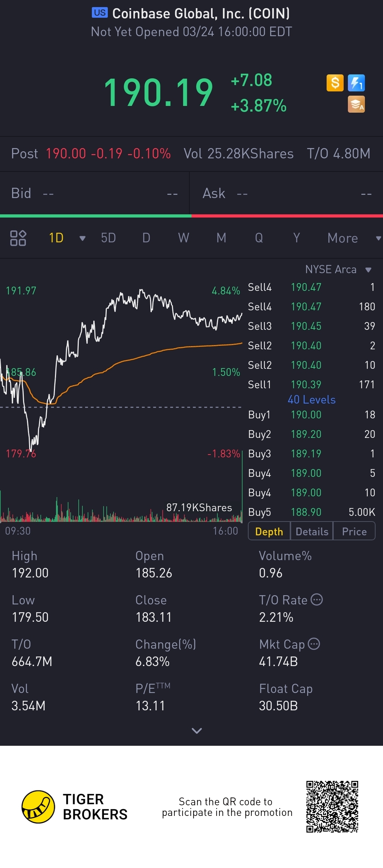
Task: Tap the Sell4 row with 180 shares
Action: click(311, 306)
